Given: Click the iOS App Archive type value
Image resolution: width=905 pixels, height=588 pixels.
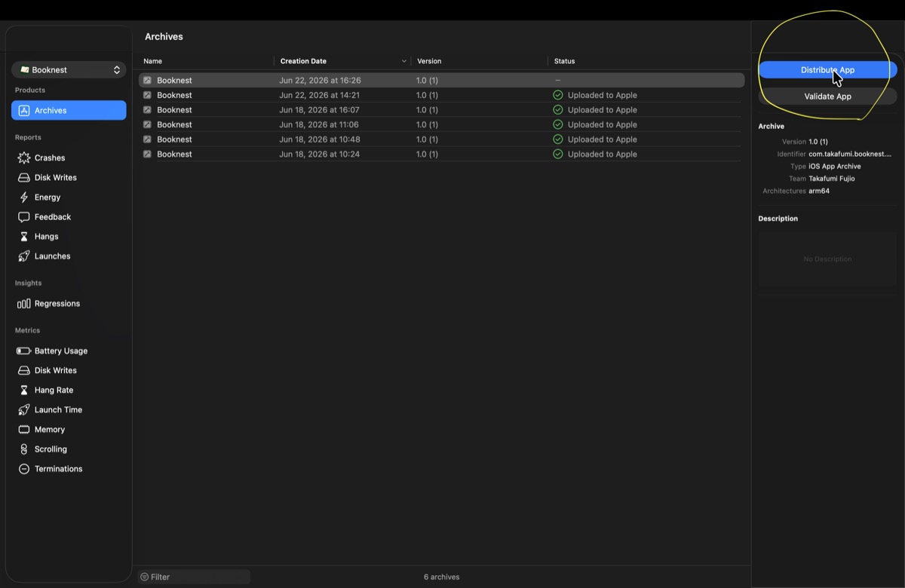Looking at the screenshot, I should [834, 166].
